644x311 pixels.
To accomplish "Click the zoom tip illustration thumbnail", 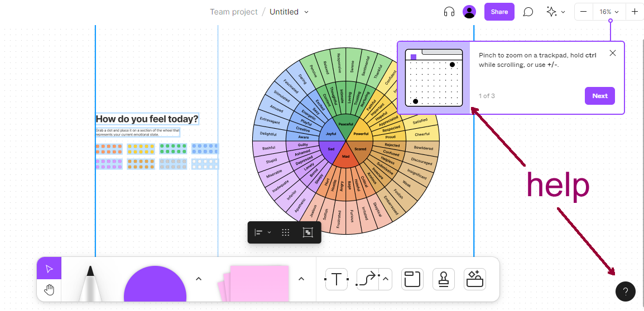I will (x=434, y=77).
